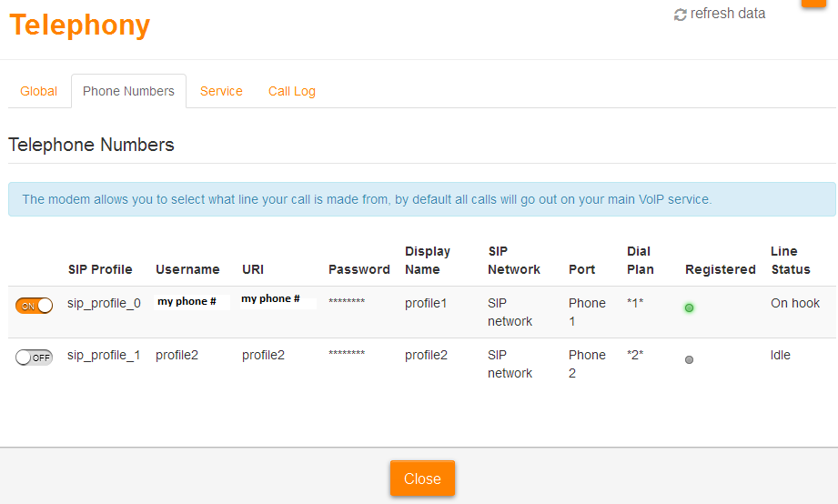Screen dimensions: 838x504
Task: Select the Phone Numbers tab
Action: point(128,91)
